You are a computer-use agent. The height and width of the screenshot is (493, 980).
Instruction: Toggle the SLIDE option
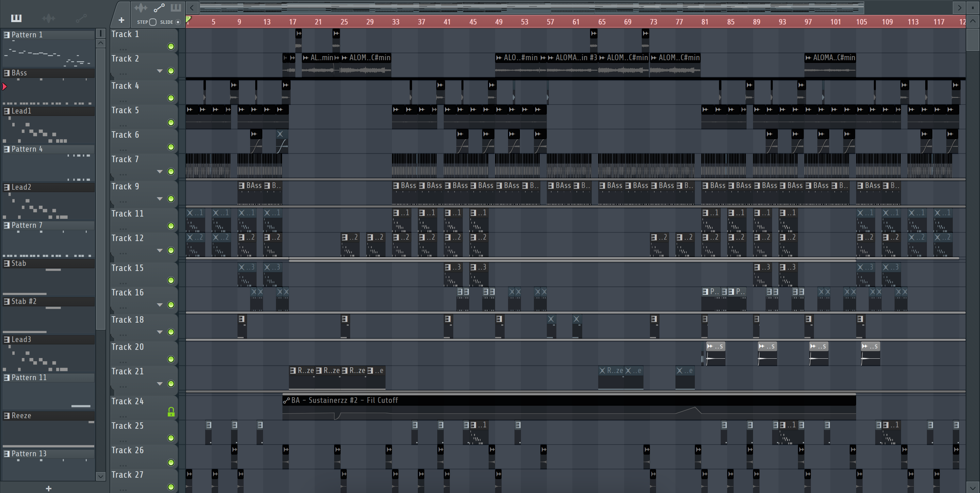click(x=178, y=22)
